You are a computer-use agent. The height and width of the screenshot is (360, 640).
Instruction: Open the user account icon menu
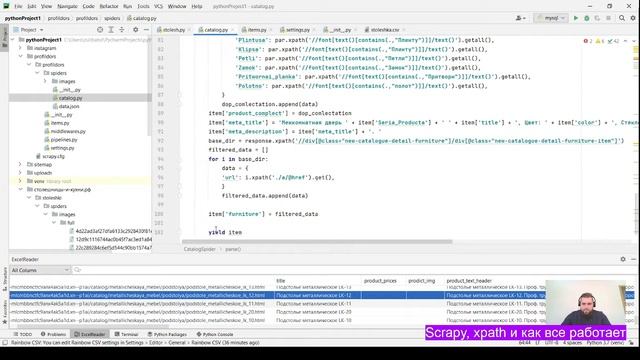coord(520,18)
